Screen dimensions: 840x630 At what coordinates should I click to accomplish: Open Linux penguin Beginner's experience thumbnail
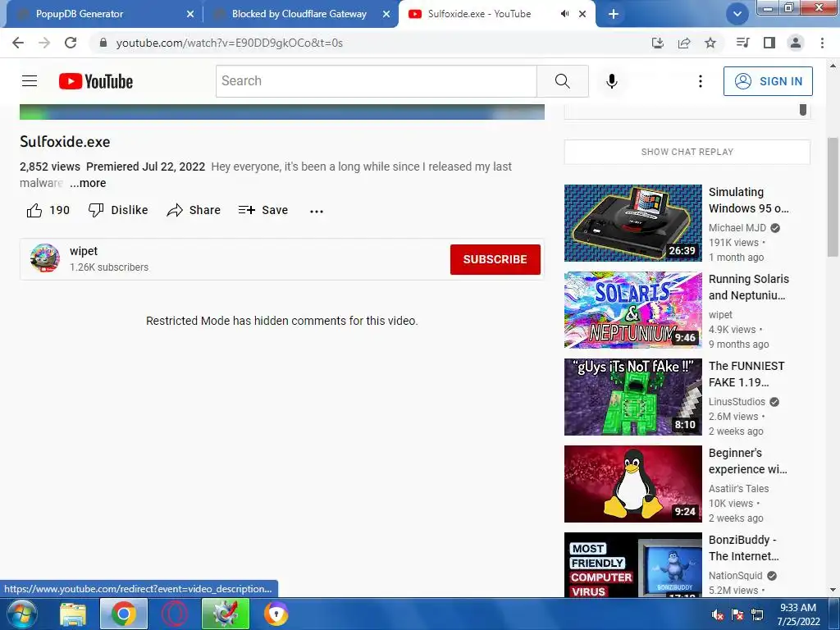pos(632,484)
